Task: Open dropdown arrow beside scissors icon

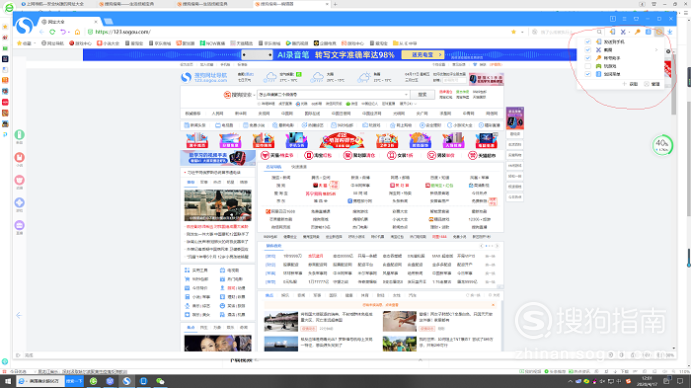Action: click(629, 32)
